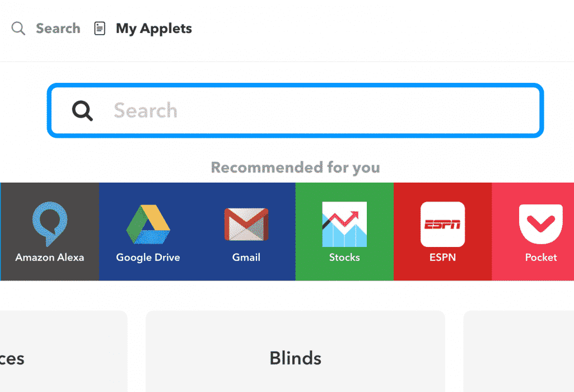Screen dimensions: 574x392
Task: Open the Amazon Alexa service icon
Action: click(50, 224)
